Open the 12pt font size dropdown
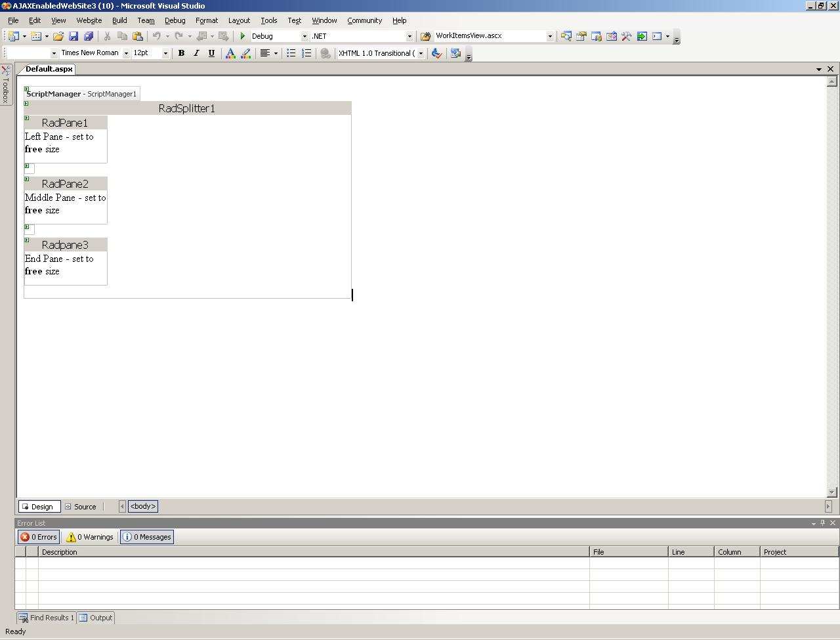This screenshot has height=640, width=840. (x=165, y=53)
